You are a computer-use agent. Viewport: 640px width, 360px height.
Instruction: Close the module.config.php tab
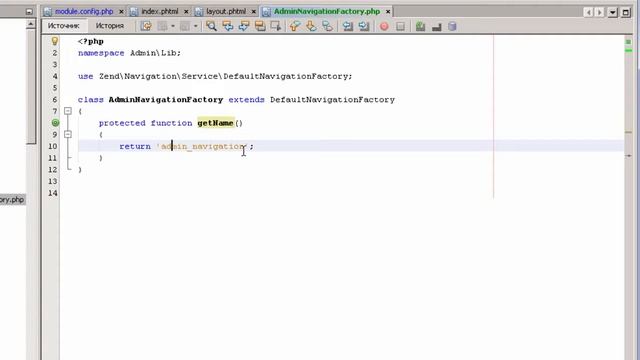tap(121, 12)
